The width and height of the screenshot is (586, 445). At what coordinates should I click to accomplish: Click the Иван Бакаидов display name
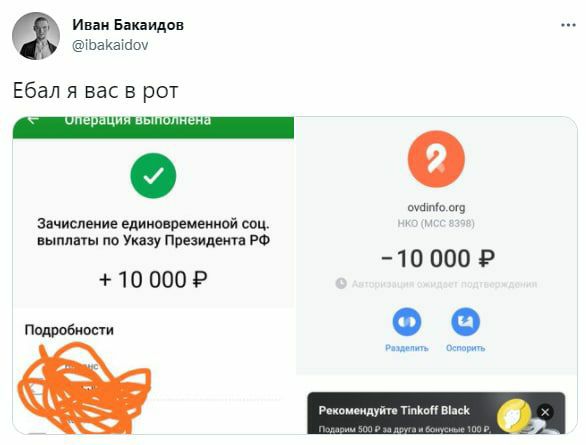128,25
